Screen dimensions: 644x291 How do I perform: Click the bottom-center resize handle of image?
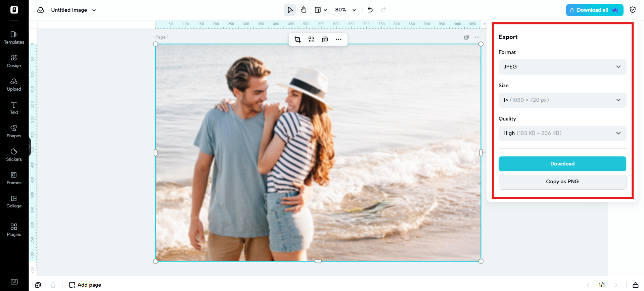[318, 261]
